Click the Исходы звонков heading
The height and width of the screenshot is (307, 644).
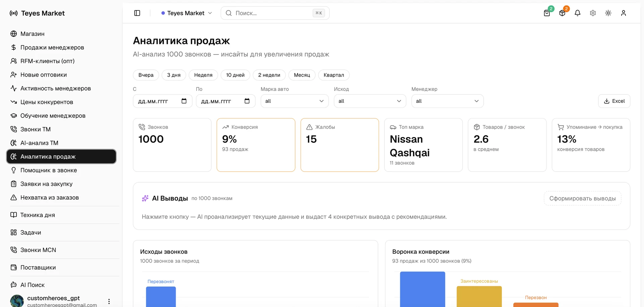(164, 252)
